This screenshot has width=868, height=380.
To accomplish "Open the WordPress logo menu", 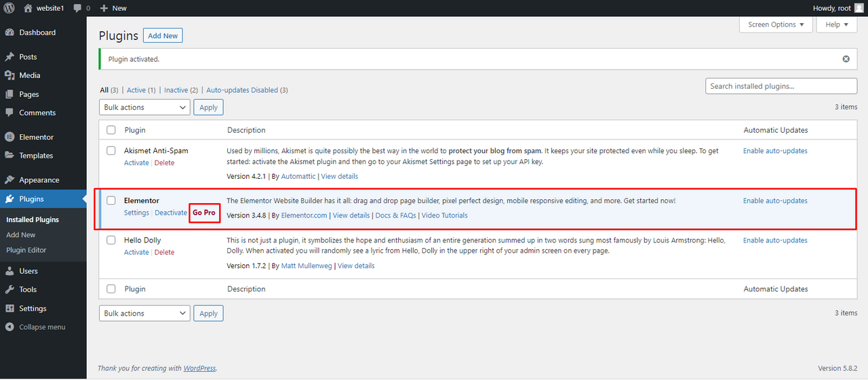I will coord(9,8).
